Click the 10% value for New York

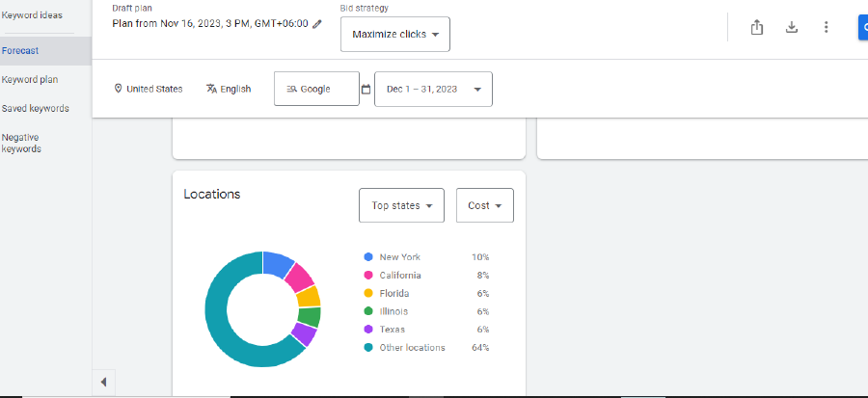(x=480, y=257)
